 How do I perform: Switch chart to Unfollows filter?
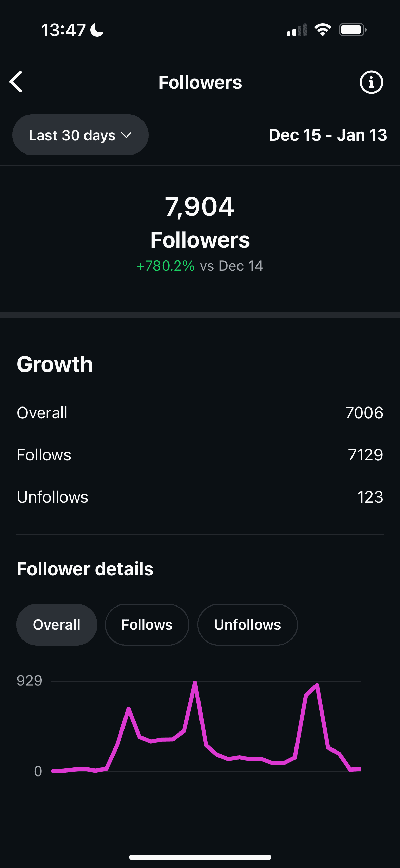(x=247, y=625)
